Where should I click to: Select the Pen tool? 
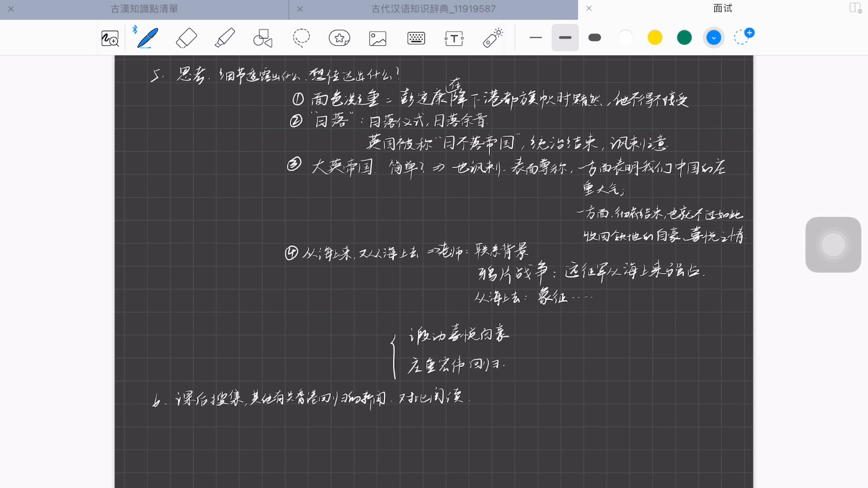(x=147, y=38)
